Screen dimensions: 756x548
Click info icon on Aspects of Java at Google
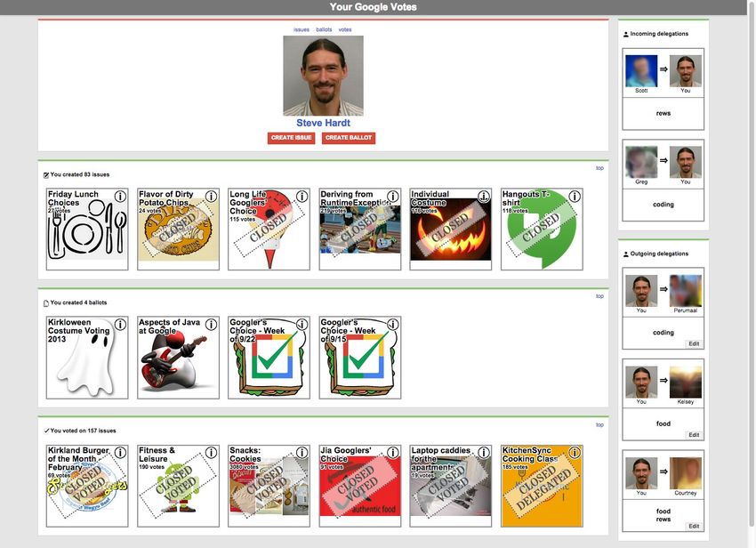[x=211, y=325]
